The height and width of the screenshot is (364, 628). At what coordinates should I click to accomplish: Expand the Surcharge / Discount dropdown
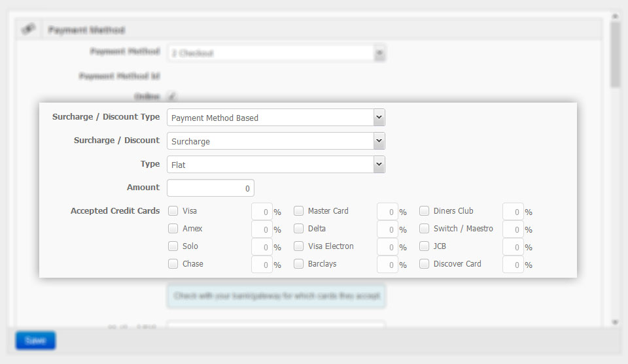[275, 141]
